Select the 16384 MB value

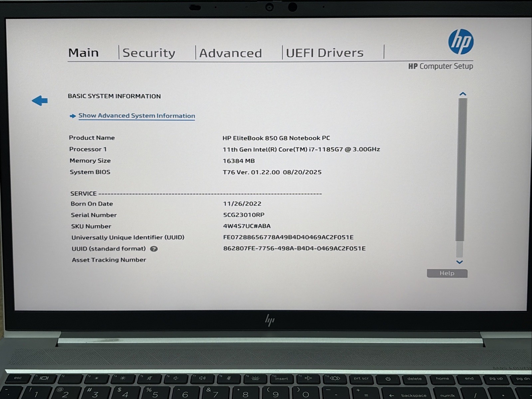click(x=239, y=161)
